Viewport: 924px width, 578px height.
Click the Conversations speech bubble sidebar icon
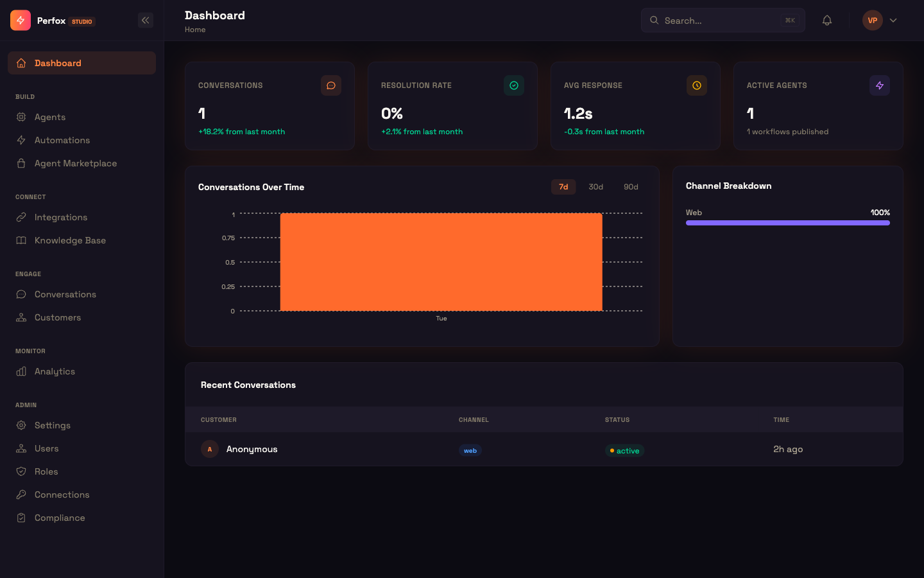click(x=21, y=294)
